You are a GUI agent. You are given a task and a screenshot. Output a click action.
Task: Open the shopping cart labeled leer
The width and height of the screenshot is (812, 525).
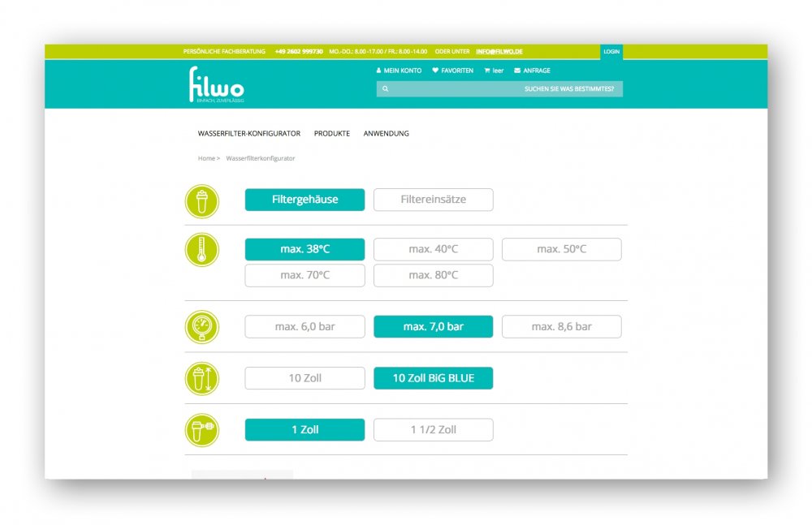[494, 71]
